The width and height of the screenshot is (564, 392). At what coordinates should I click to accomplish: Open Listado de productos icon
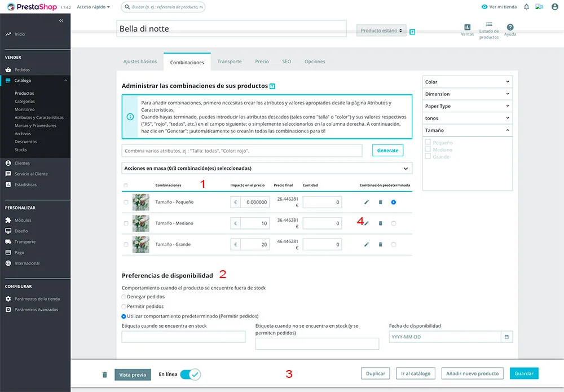pos(489,24)
